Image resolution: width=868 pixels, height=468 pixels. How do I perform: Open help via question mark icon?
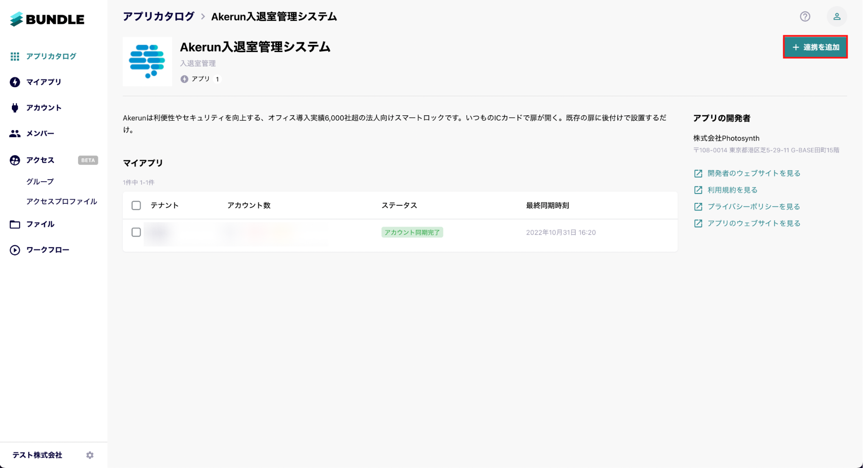pos(805,17)
